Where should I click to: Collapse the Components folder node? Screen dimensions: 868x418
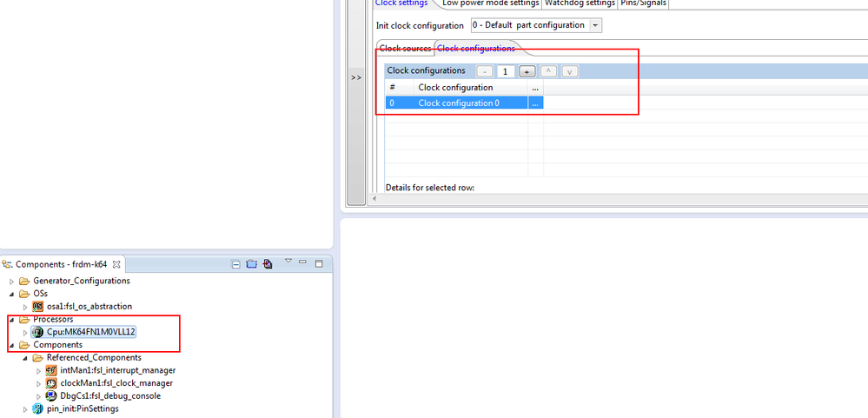click(12, 345)
